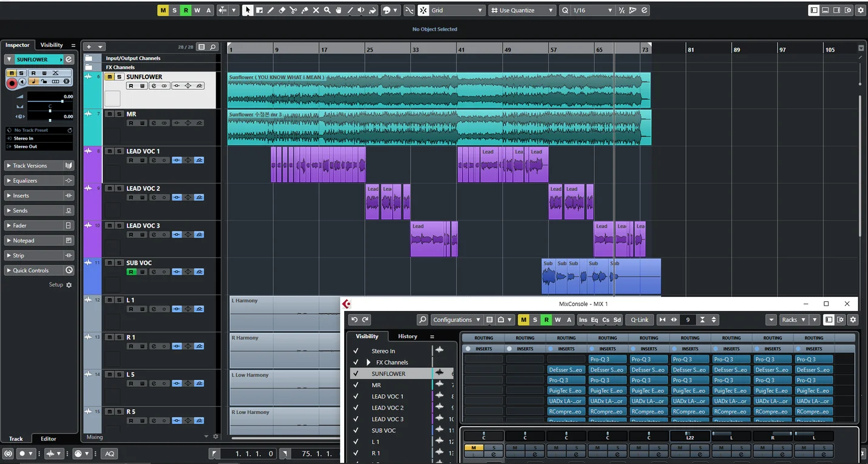Toggle read automation on SUB VOC track
Screen dimensions: 868x464
[131, 272]
